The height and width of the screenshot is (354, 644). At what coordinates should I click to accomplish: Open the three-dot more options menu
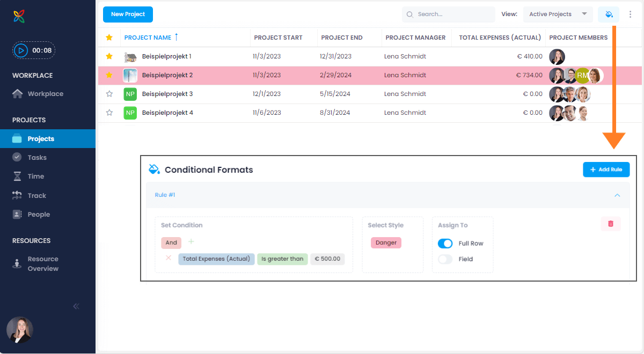pos(631,14)
